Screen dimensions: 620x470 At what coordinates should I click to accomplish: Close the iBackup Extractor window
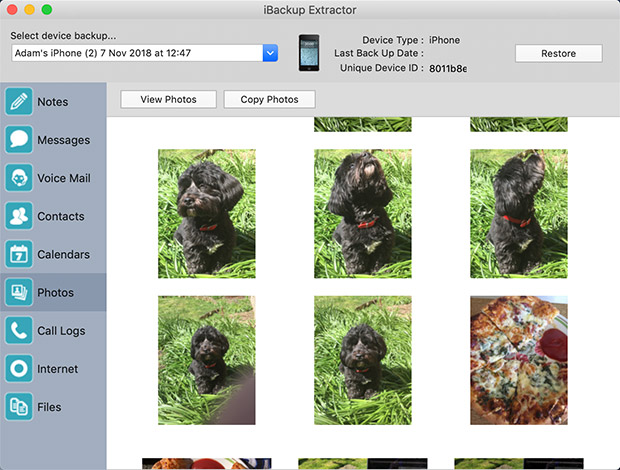[x=12, y=9]
